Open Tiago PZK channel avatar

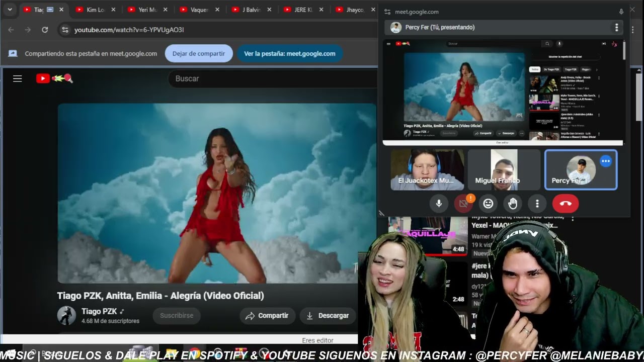pos(66,315)
